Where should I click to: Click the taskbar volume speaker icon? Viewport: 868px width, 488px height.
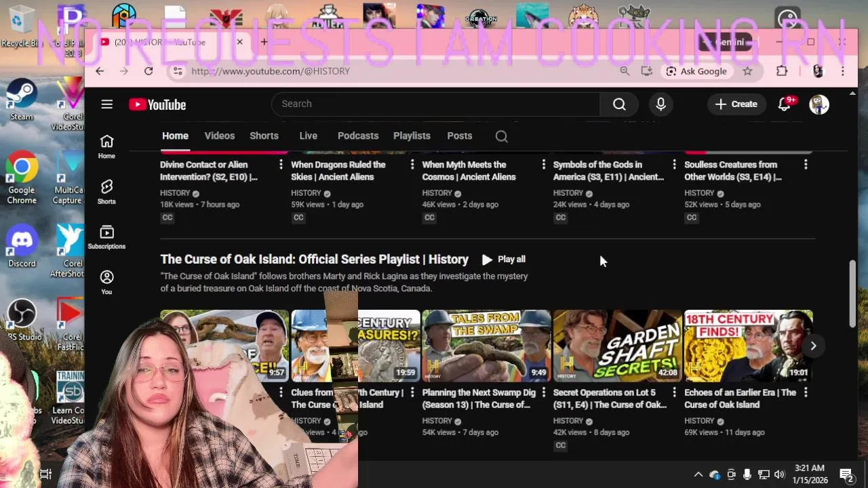[779, 474]
